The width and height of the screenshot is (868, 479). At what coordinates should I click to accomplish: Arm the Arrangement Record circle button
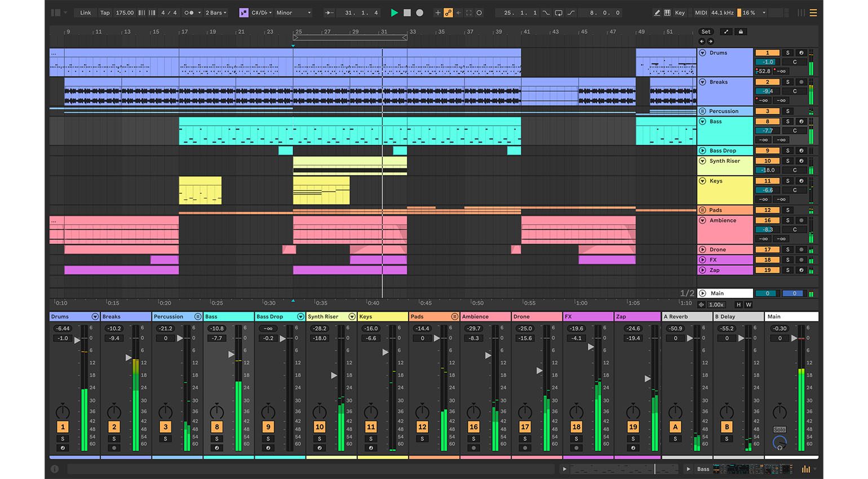419,12
